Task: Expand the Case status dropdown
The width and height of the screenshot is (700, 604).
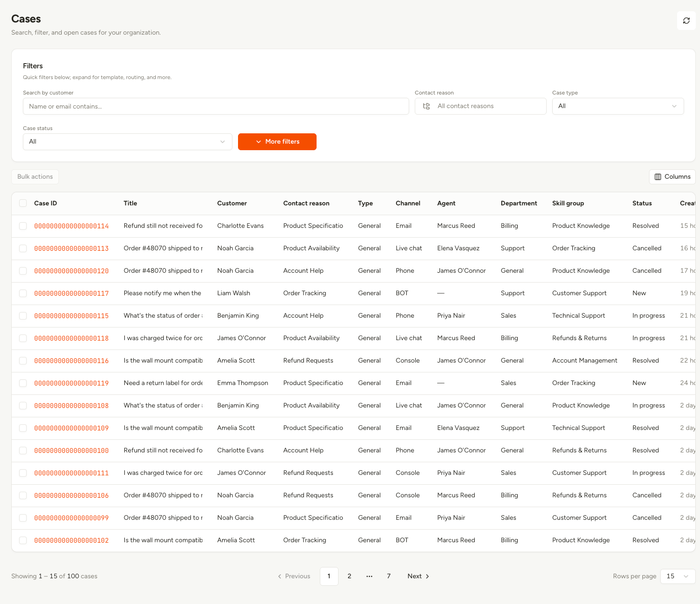Action: tap(128, 142)
